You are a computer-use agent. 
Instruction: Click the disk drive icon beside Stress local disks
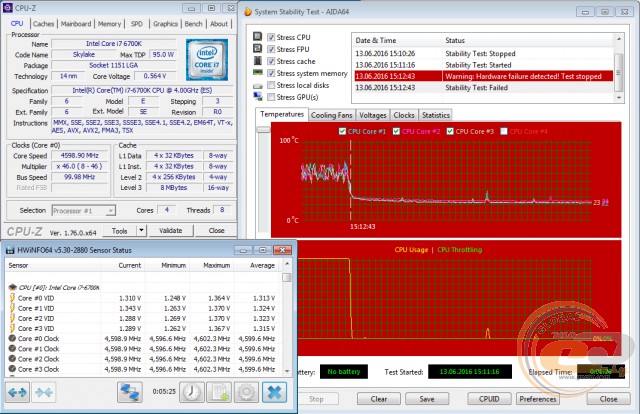coord(258,86)
